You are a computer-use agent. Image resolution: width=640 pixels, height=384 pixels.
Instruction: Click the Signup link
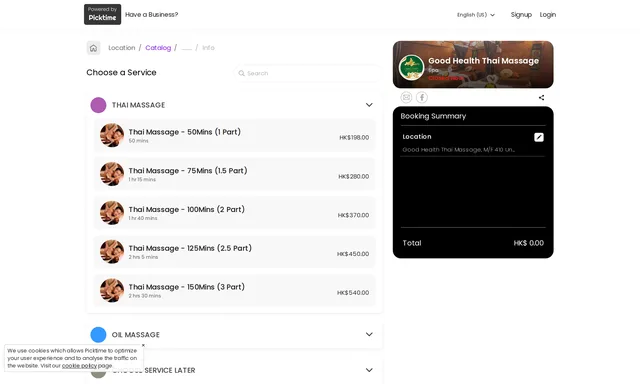521,15
